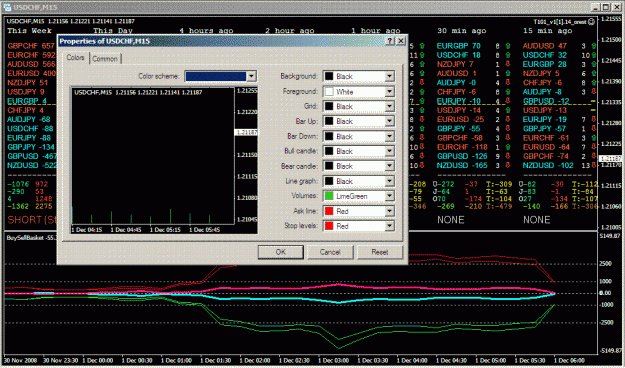625x368 pixels.
Task: Click the help question mark button
Action: 390,41
